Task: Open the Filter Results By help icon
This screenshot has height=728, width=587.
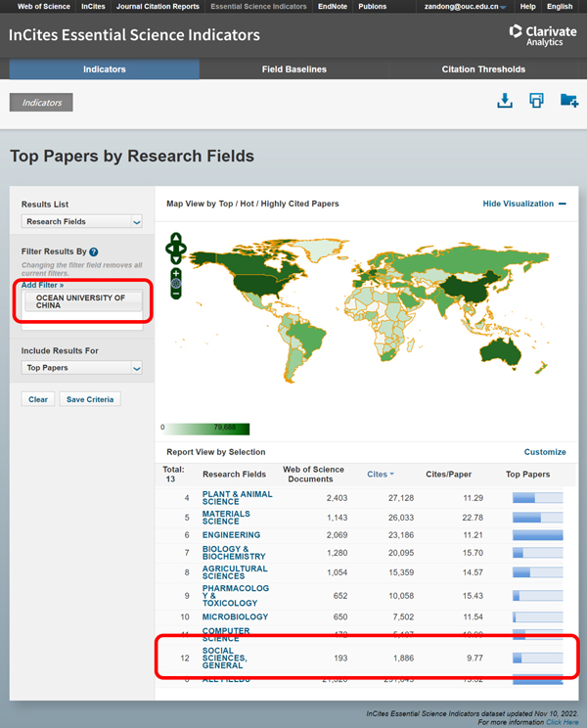Action: (94, 251)
